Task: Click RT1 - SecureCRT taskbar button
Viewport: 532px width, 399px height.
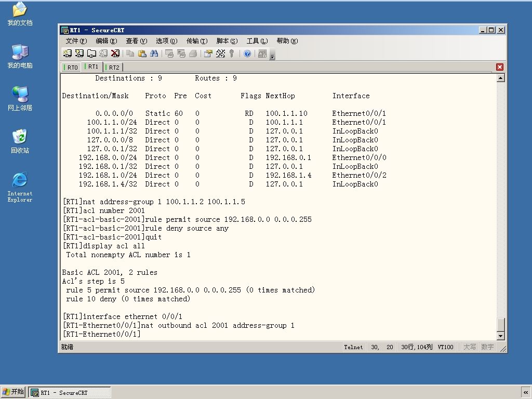Action: click(x=70, y=393)
